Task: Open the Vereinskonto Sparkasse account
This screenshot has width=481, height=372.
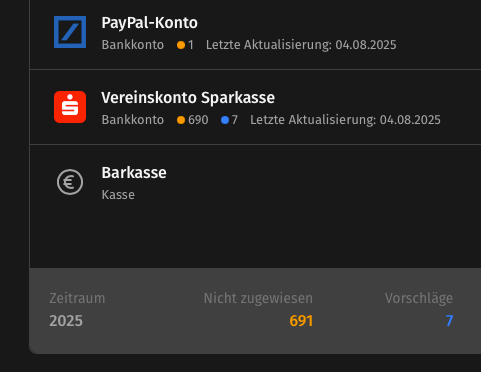Action: 255,107
